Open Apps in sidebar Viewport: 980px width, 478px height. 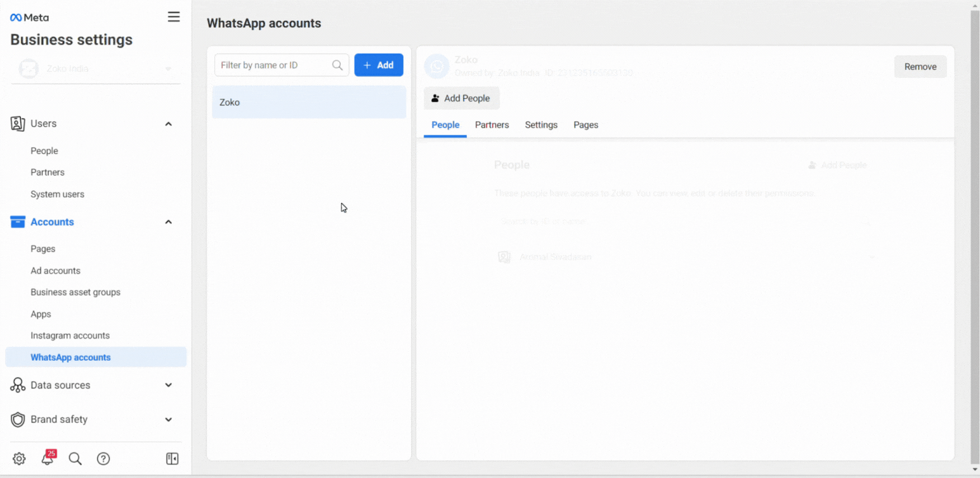click(41, 314)
